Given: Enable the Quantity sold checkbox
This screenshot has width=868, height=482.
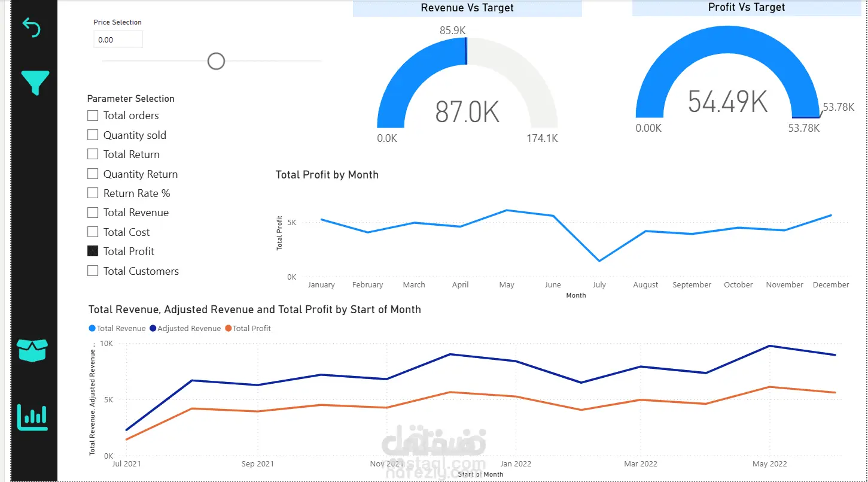Looking at the screenshot, I should pyautogui.click(x=93, y=135).
